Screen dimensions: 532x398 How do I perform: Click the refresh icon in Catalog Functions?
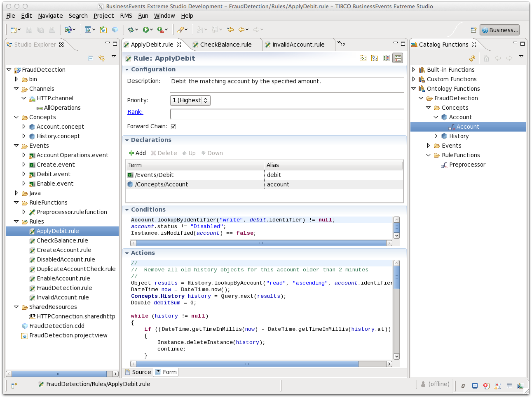click(x=472, y=58)
